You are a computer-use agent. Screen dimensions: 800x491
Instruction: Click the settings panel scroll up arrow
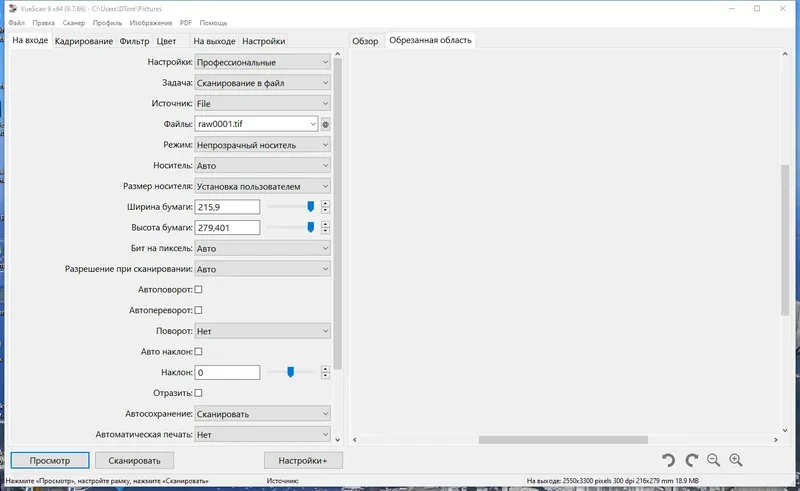[x=337, y=54]
